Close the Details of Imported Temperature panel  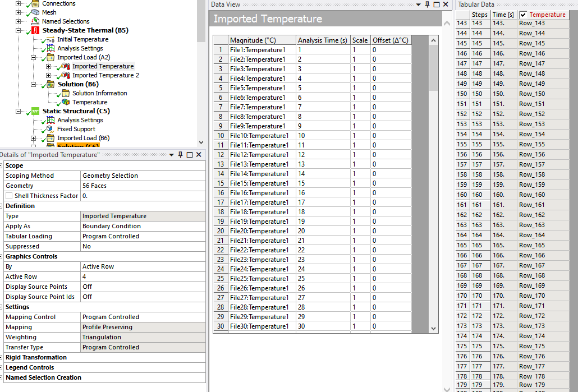pos(199,155)
